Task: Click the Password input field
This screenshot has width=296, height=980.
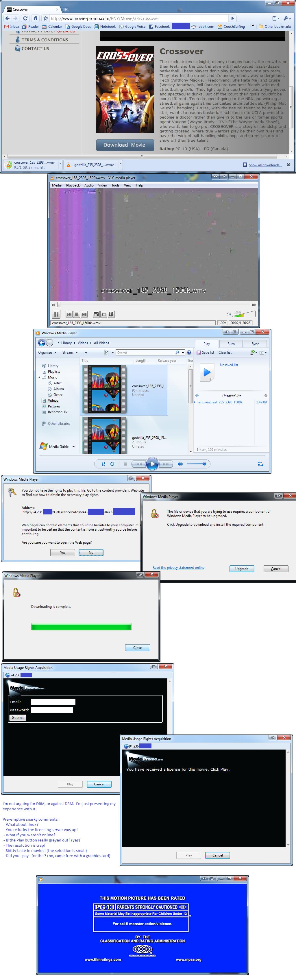Action: click(52, 710)
